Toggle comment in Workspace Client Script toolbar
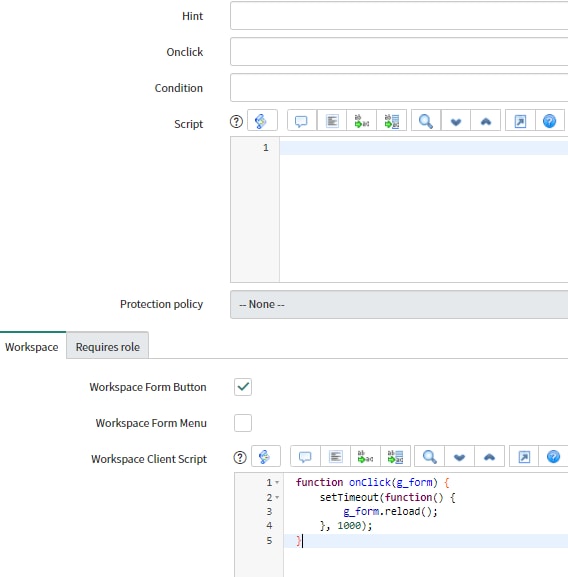568x577 pixels. pyautogui.click(x=305, y=457)
